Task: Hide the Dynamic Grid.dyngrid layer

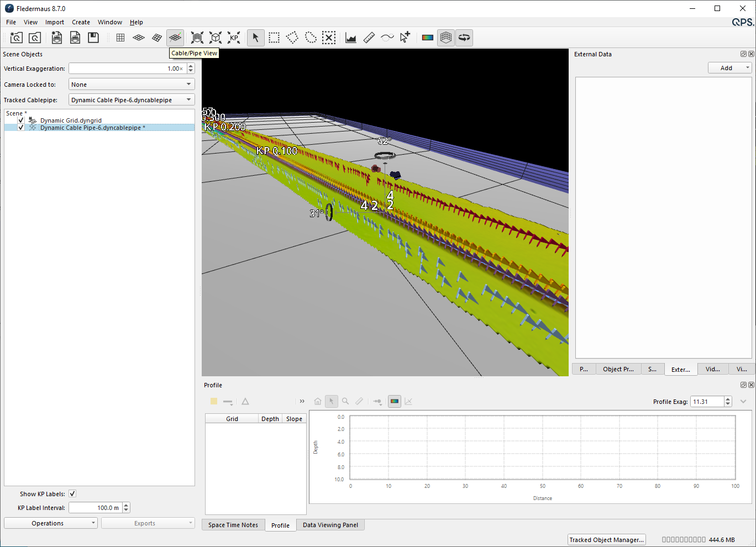Action: point(21,120)
